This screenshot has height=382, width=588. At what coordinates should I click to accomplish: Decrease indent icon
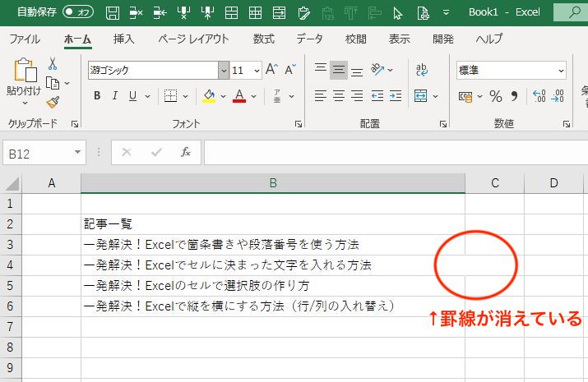(x=377, y=96)
